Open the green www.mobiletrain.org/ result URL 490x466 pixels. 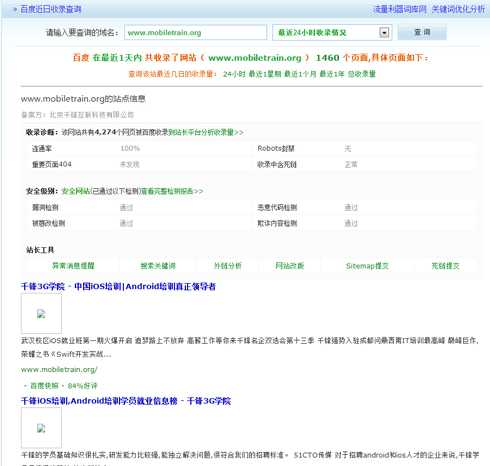click(59, 370)
